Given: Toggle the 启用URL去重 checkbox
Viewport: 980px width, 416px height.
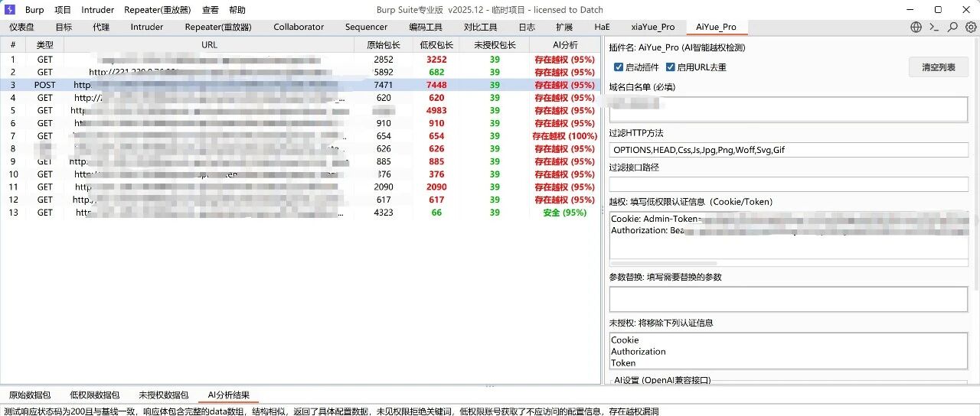Looking at the screenshot, I should coord(671,67).
